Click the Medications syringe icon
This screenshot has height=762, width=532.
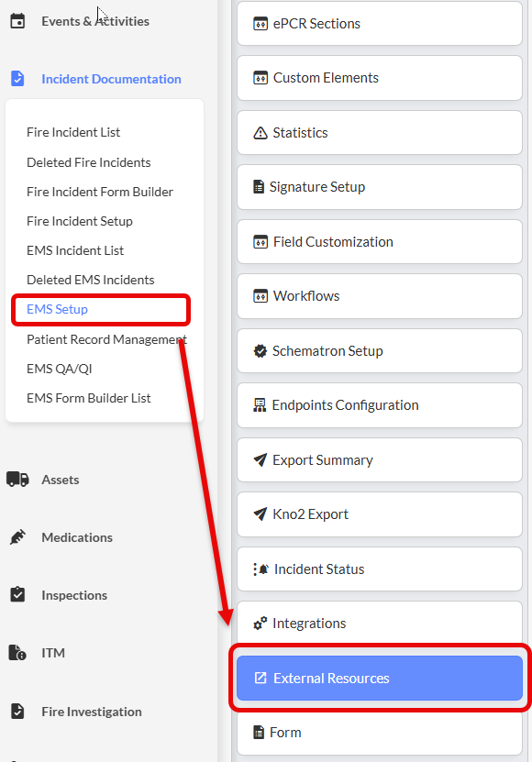17,537
